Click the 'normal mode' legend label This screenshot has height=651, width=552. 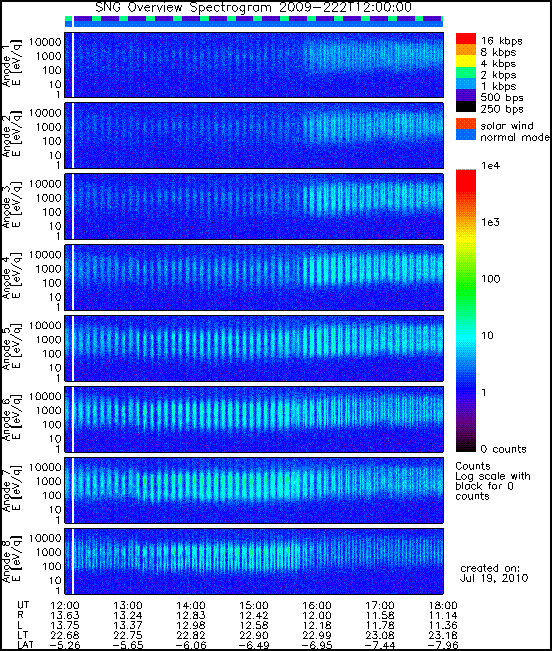(515, 137)
